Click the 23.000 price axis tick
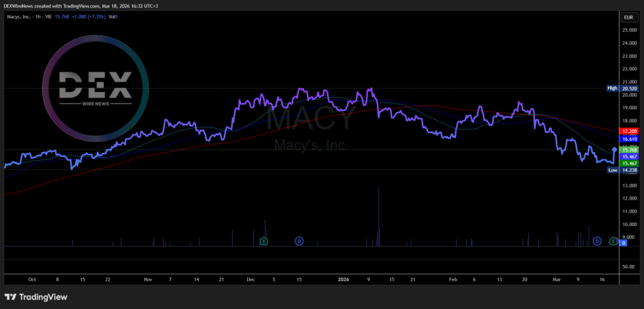Viewport: 644px width, 309px height. [x=629, y=56]
